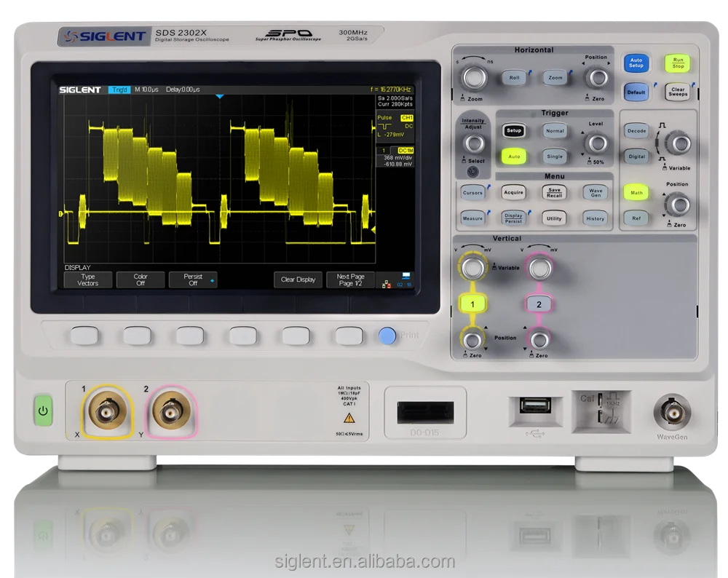The height and width of the screenshot is (578, 728).
Task: Open the Type Vectors option
Action: 87,279
